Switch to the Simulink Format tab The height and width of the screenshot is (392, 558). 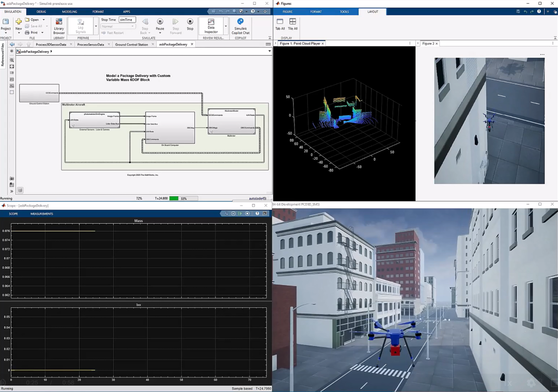pyautogui.click(x=98, y=11)
